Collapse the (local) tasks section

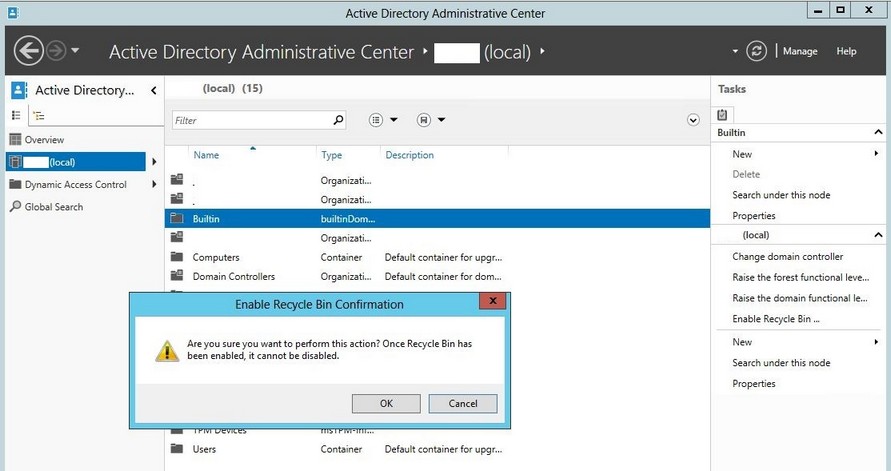click(878, 235)
